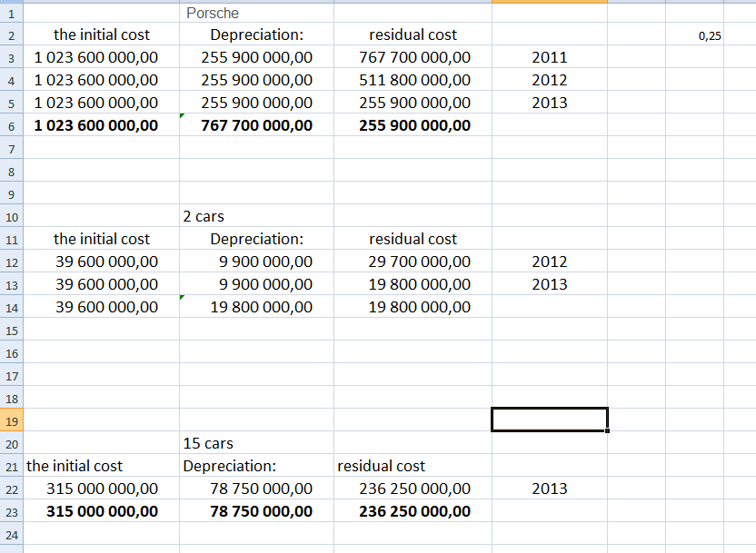
Task: Select the cell containing "Porsche"
Action: 212,13
